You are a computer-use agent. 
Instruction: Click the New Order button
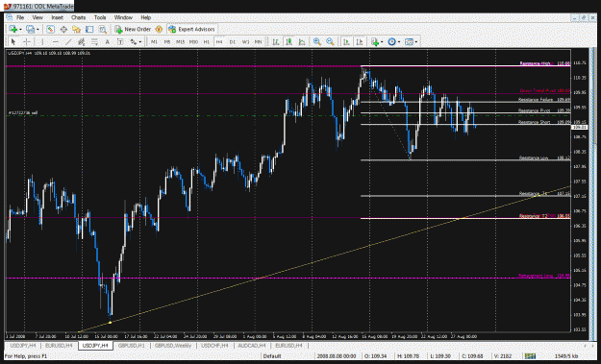tap(133, 29)
